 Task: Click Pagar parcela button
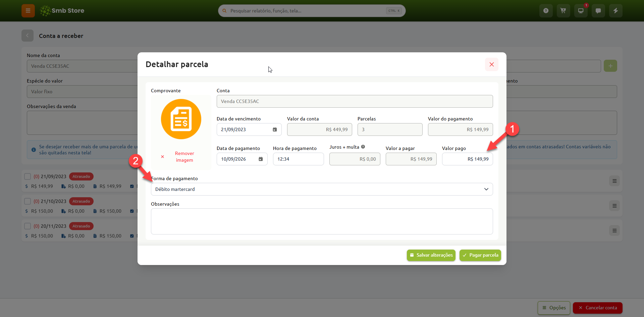pos(480,255)
